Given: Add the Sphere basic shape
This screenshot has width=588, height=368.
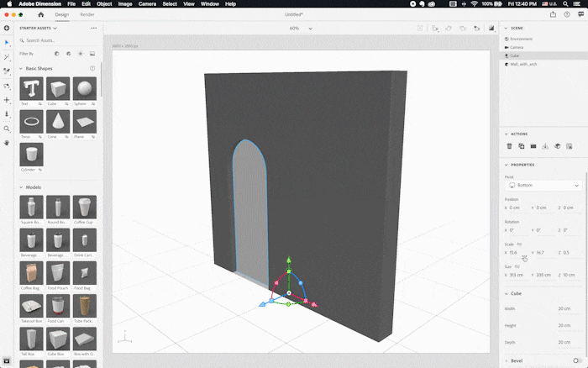Looking at the screenshot, I should point(84,88).
